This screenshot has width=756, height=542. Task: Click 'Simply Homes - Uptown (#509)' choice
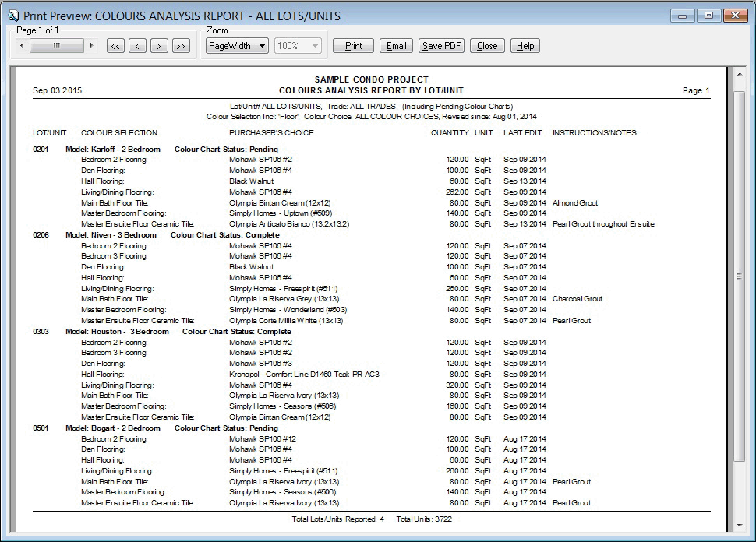pyautogui.click(x=281, y=213)
